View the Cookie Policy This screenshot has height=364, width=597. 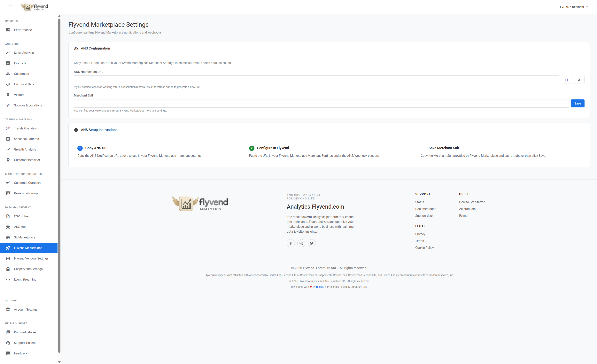point(424,247)
